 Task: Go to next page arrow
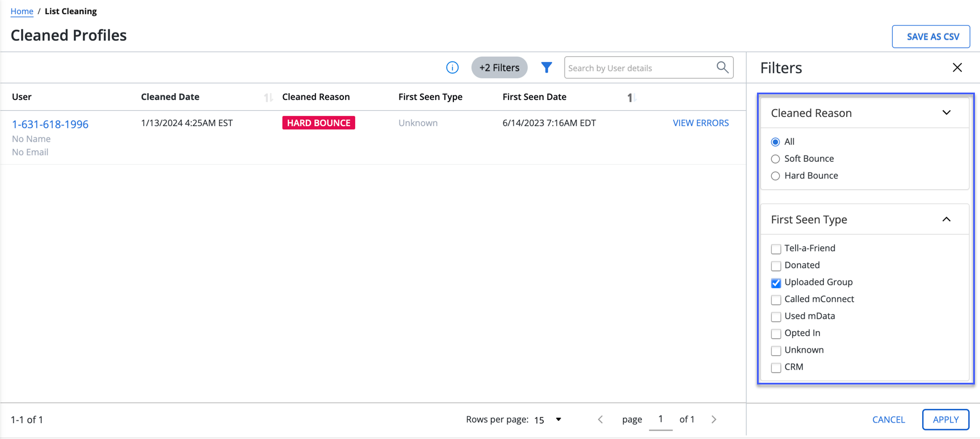point(714,420)
